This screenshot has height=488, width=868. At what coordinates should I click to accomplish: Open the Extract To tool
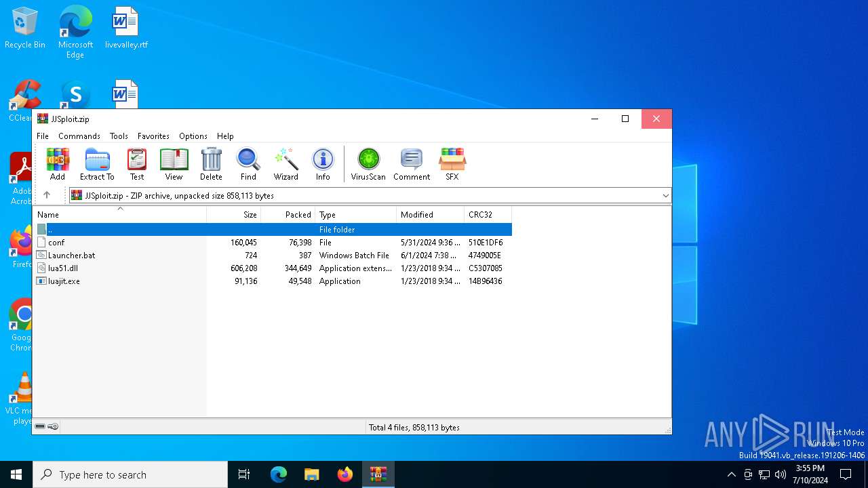[97, 165]
